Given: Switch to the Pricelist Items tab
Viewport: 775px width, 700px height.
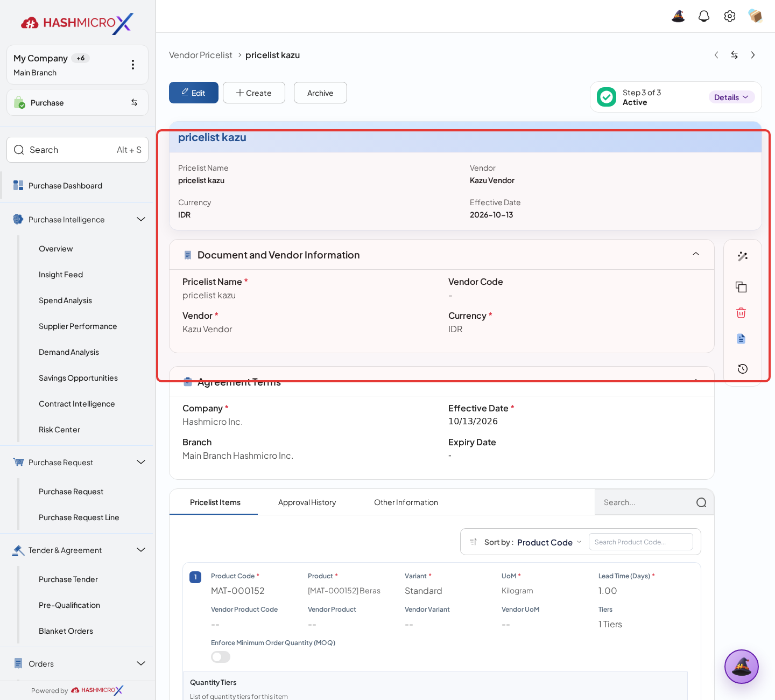Looking at the screenshot, I should click(215, 502).
